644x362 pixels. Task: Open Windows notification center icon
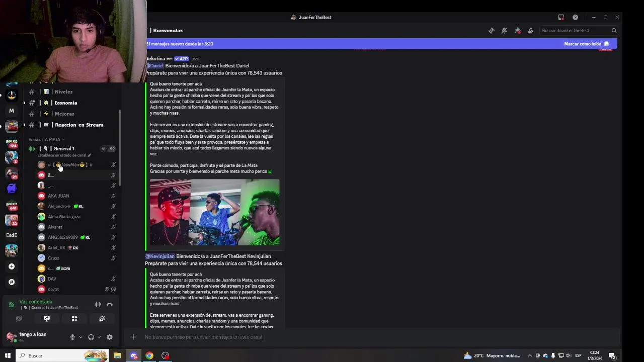[x=612, y=355]
